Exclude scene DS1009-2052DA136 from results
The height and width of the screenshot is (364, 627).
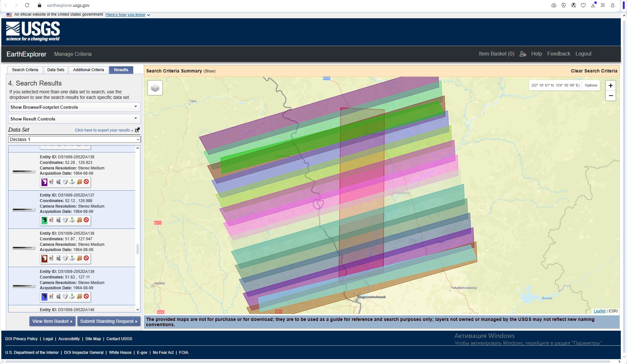click(x=86, y=182)
